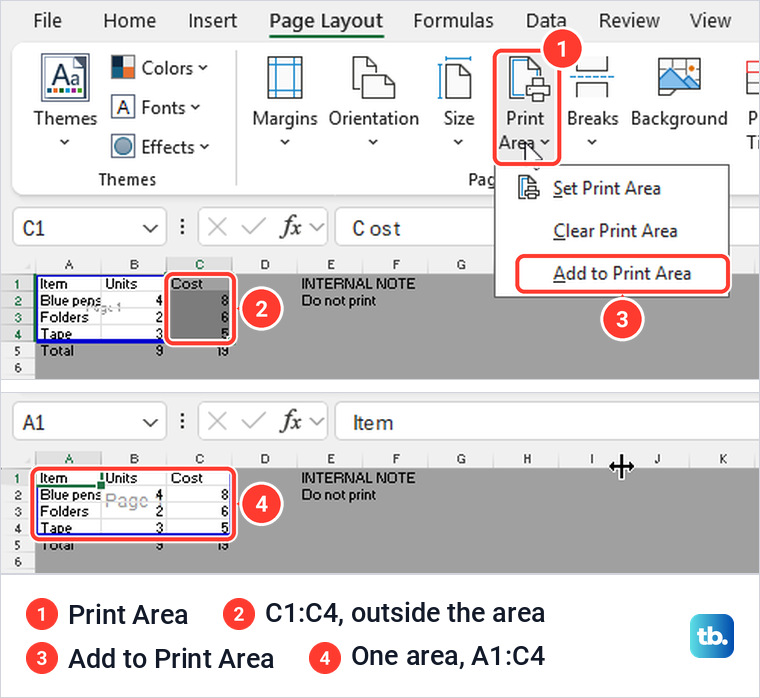Switch to the Insert tab
This screenshot has height=698, width=760.
[x=213, y=20]
